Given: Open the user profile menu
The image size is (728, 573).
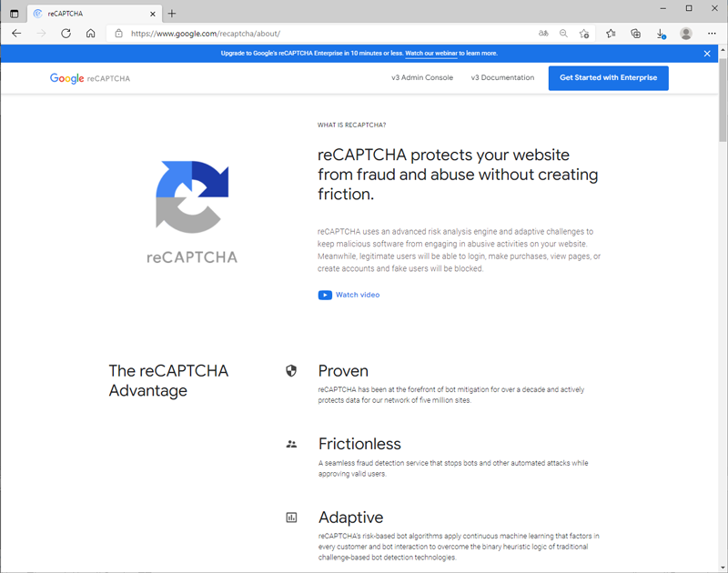Looking at the screenshot, I should (x=686, y=34).
